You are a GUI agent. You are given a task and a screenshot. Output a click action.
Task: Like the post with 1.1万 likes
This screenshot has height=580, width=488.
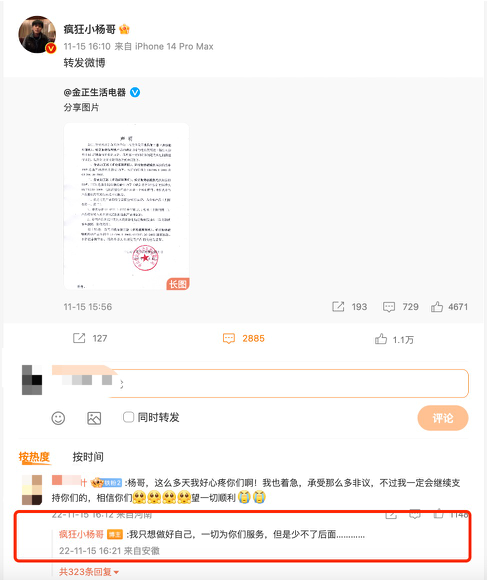tap(381, 338)
